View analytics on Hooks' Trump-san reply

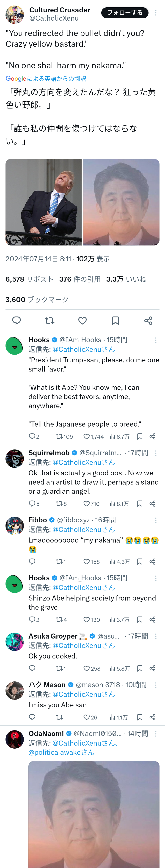(x=120, y=436)
